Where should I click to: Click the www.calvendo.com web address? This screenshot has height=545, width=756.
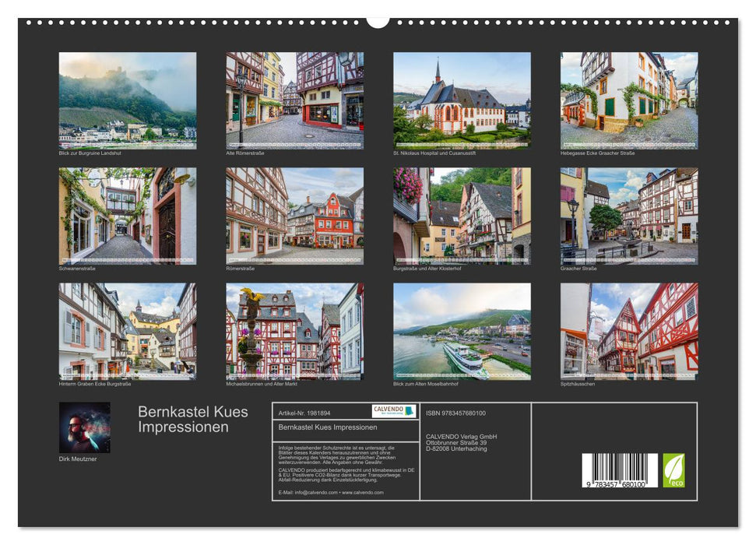[x=362, y=493]
